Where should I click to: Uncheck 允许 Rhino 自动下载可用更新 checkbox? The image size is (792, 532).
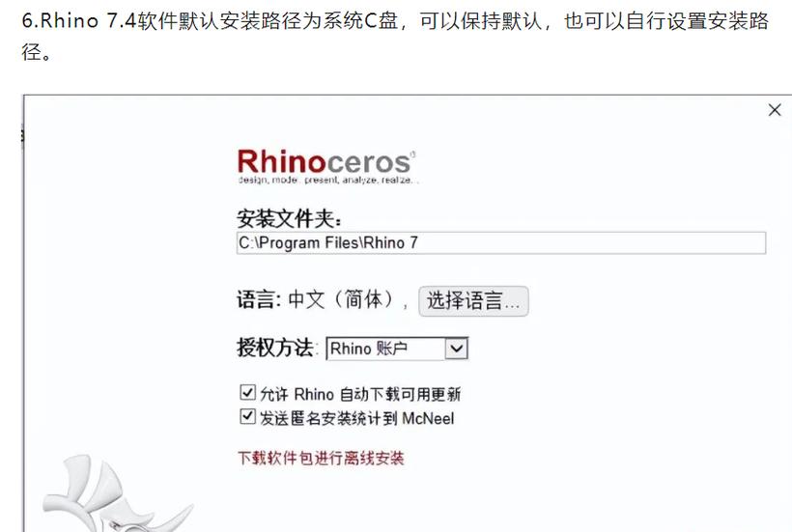tap(247, 392)
